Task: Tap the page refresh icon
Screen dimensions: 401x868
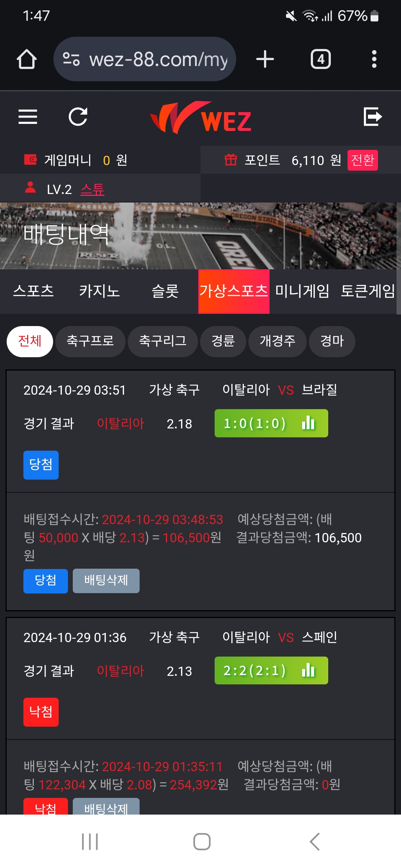Action: (x=78, y=117)
